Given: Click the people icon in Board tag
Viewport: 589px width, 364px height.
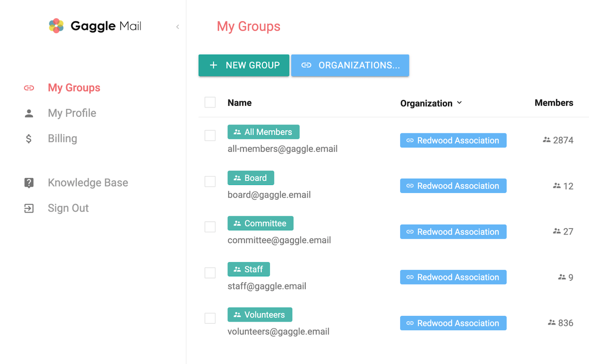Looking at the screenshot, I should tap(237, 178).
